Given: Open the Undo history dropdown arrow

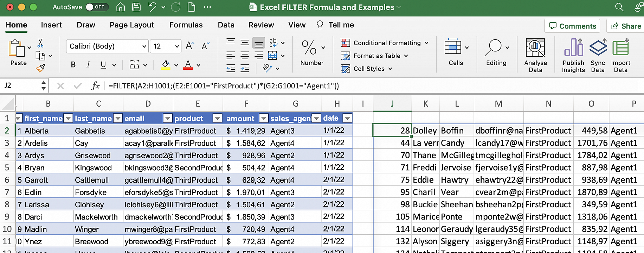Looking at the screenshot, I should tap(163, 7).
